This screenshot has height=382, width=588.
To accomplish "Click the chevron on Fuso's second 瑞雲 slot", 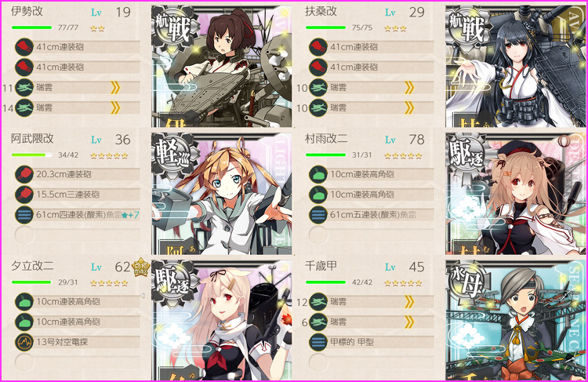I will pyautogui.click(x=409, y=107).
